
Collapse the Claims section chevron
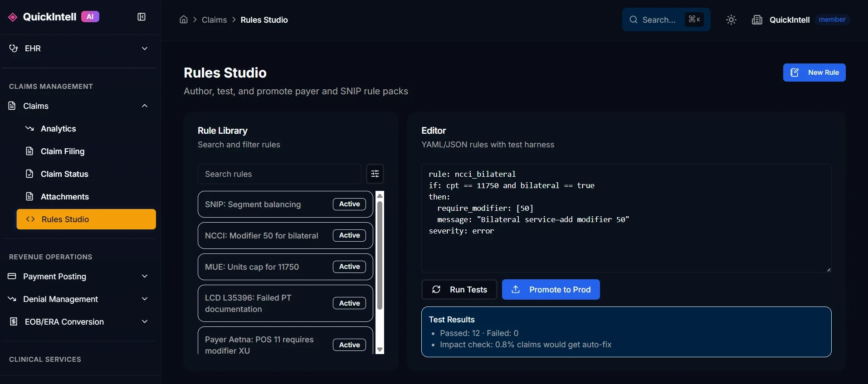point(145,106)
